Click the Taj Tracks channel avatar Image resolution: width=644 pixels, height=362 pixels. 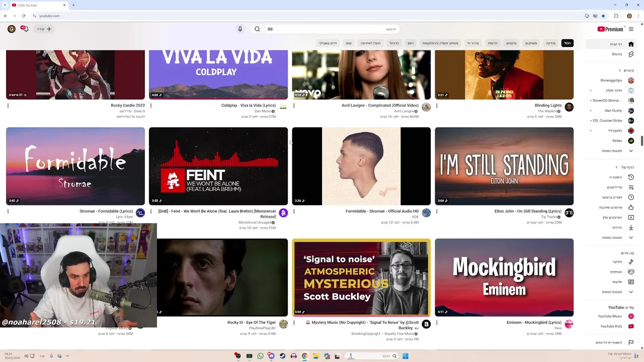pos(569,213)
